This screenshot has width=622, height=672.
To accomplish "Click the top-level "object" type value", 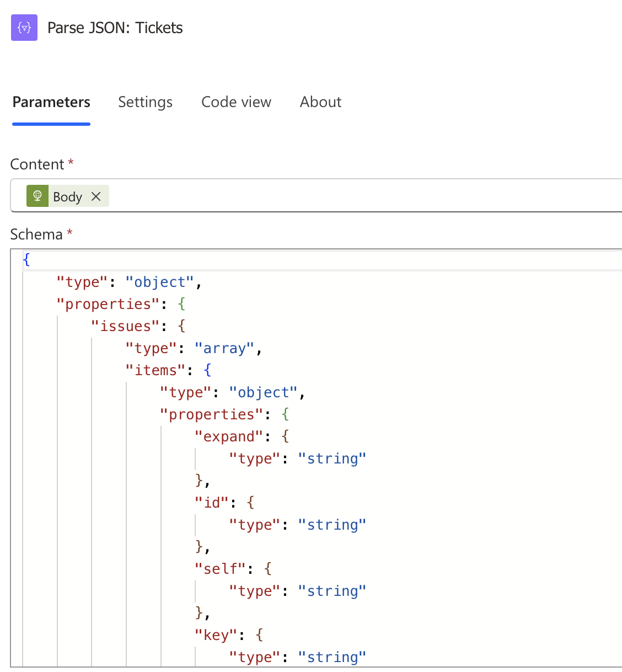I will (159, 282).
